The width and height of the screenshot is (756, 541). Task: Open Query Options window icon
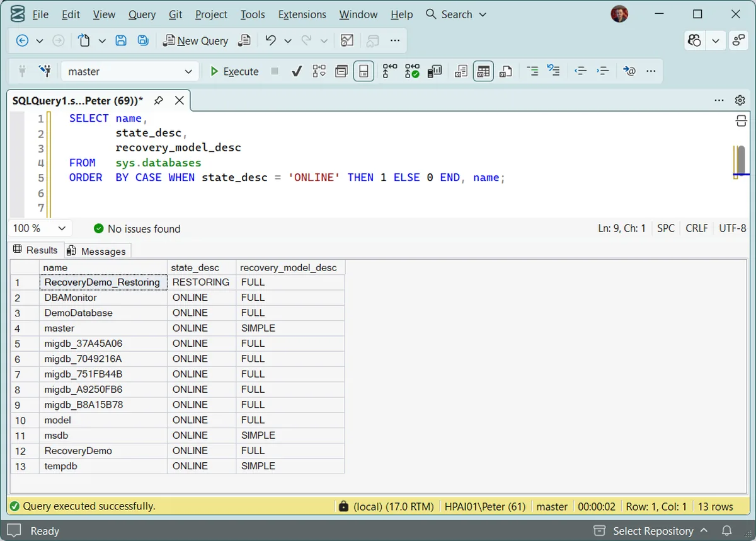[341, 71]
